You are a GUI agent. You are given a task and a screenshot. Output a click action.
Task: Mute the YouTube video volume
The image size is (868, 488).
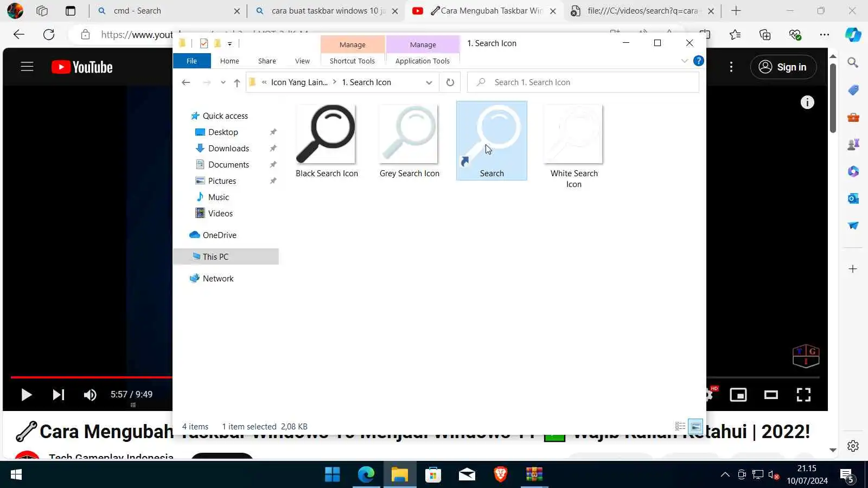pos(90,395)
